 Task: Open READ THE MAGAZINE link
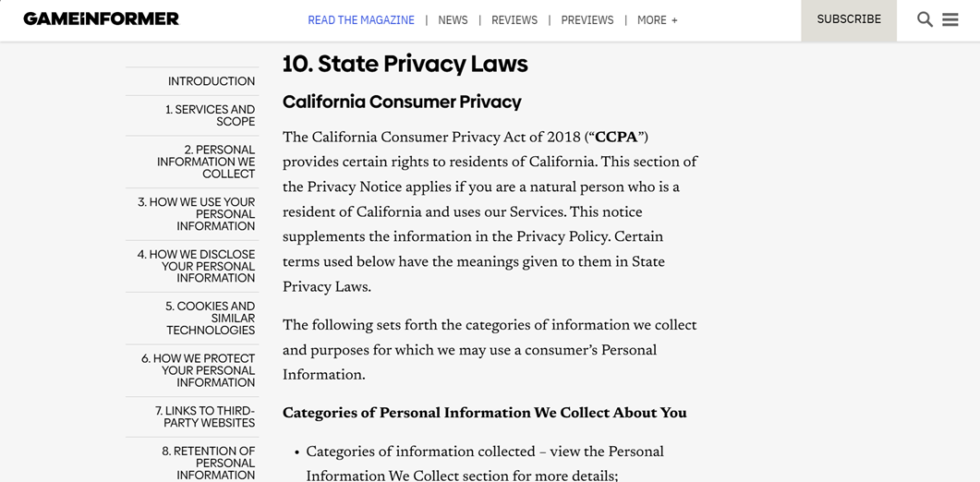tap(360, 20)
